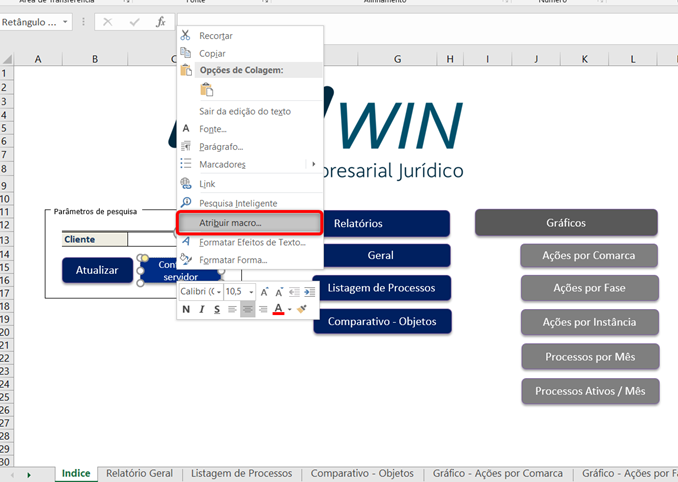
Task: Click the Pesquisa Inteligente magnifier icon
Action: (186, 202)
